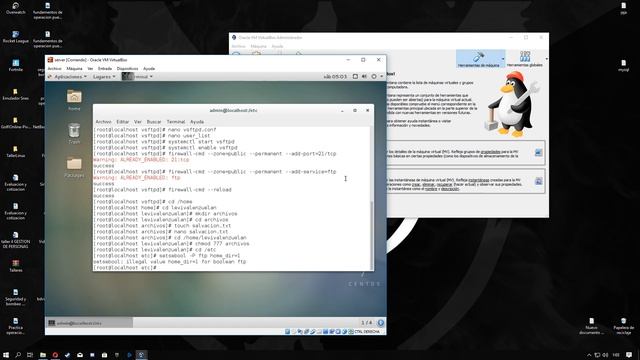Select Overwatch desktop shortcut
Screen dimensions: 640x360
click(x=16, y=8)
